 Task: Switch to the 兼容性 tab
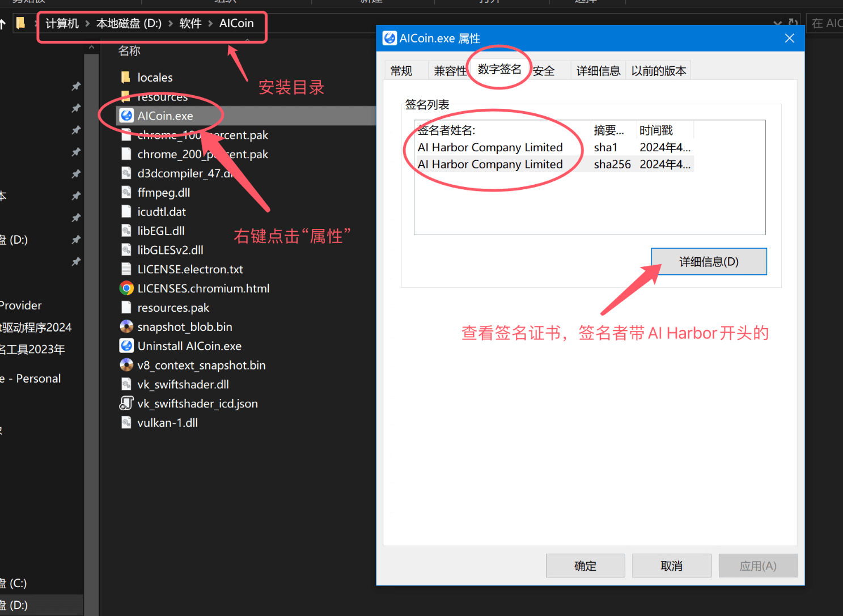[450, 71]
